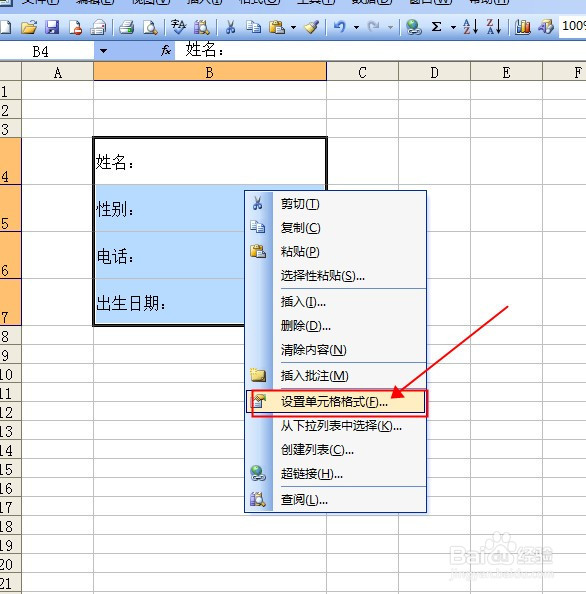Click the Copy toolbar icon

253,27
